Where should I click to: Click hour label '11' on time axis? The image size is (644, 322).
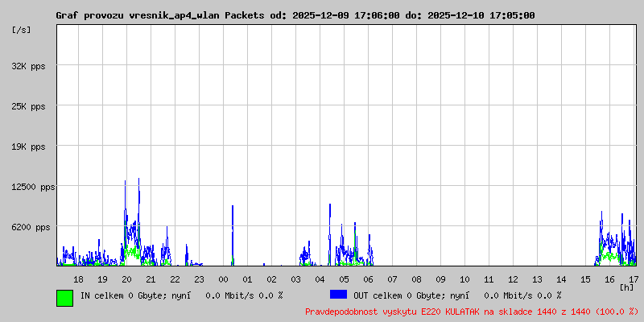pos(489,279)
